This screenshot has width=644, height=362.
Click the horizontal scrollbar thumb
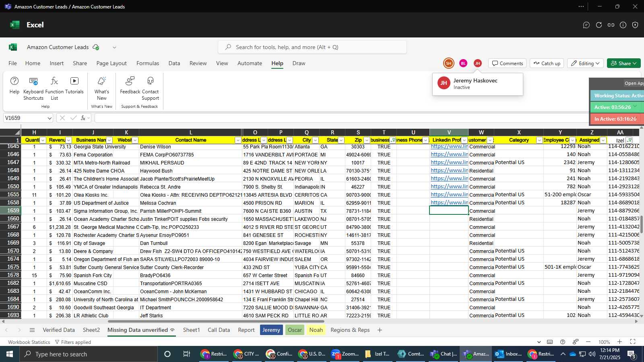[x=216, y=321]
